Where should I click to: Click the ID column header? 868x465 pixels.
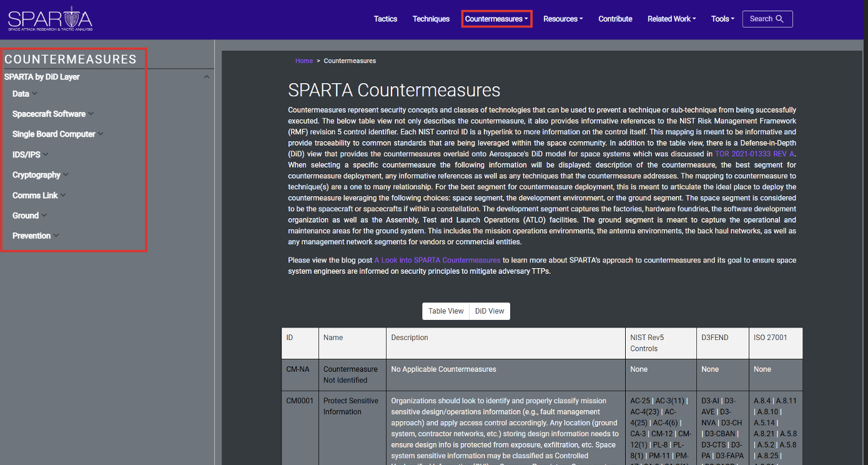pos(300,342)
